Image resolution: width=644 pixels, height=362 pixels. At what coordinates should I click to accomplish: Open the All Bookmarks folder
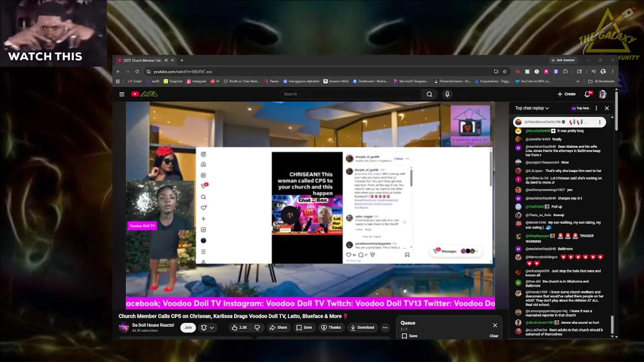601,81
